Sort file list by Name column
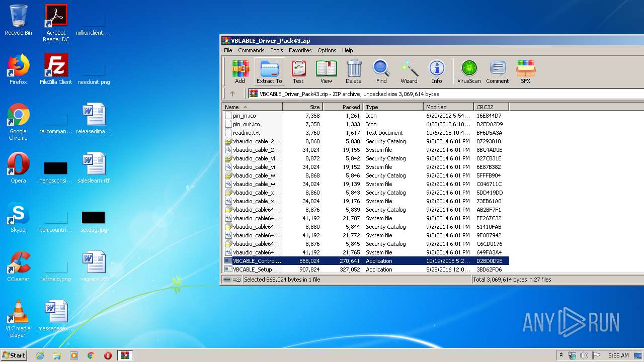This screenshot has width=644, height=362. click(x=252, y=107)
